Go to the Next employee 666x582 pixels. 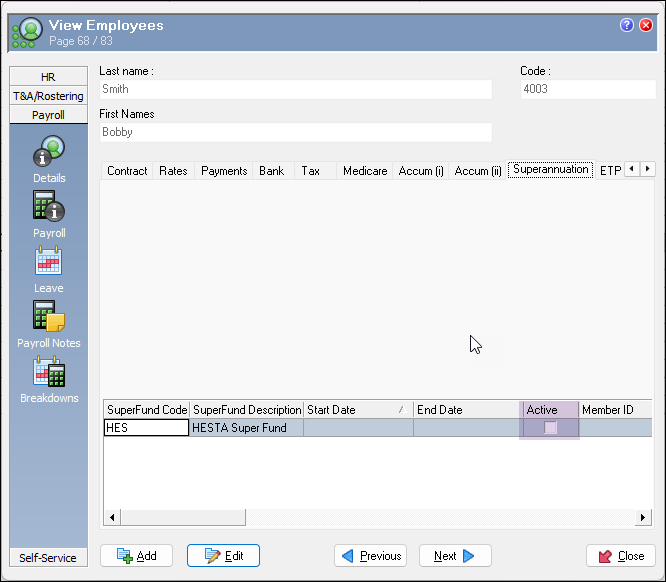455,556
